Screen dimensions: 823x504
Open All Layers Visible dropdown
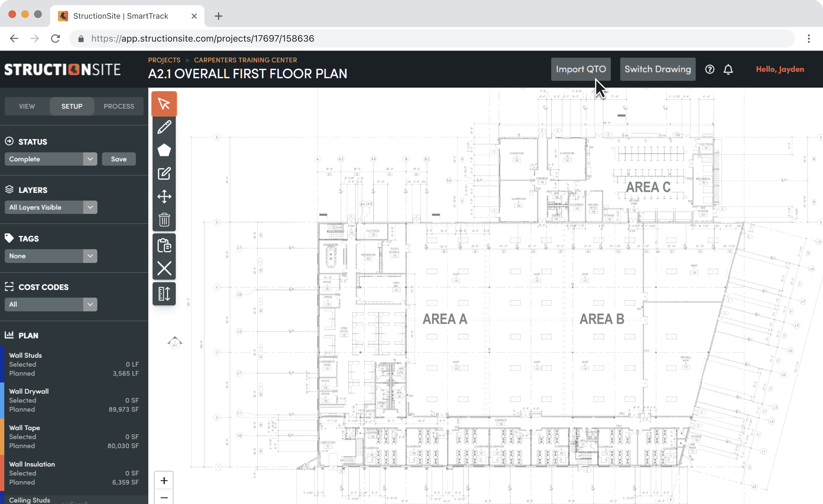pos(51,207)
